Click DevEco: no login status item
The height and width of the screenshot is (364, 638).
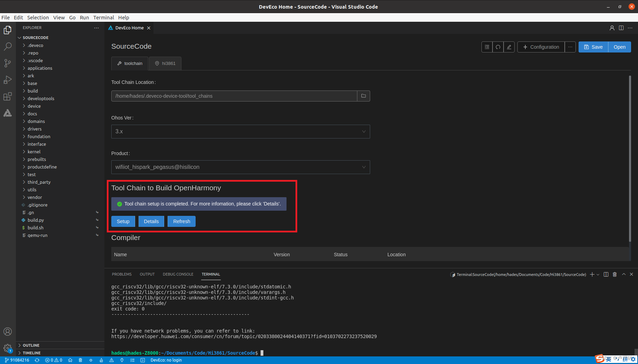click(166, 360)
